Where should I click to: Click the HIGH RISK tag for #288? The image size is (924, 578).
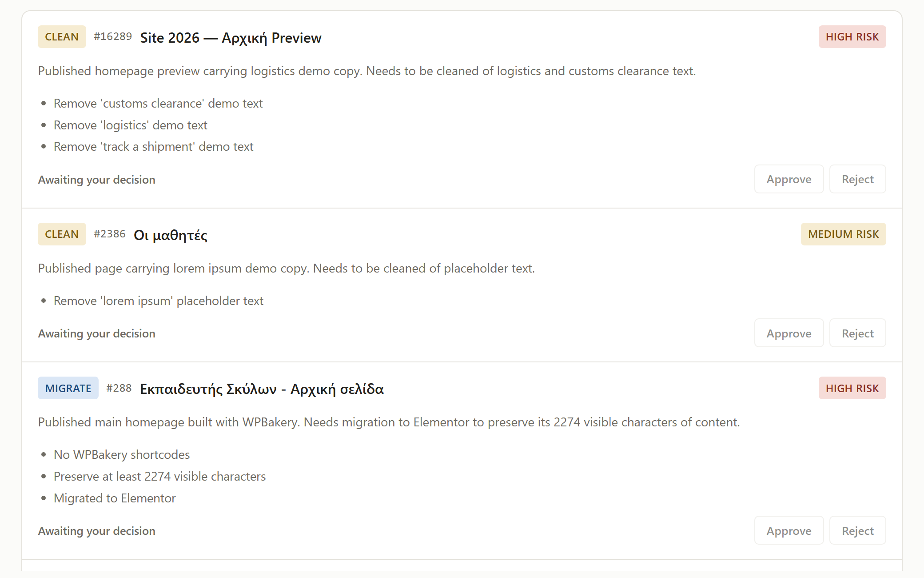(x=852, y=388)
